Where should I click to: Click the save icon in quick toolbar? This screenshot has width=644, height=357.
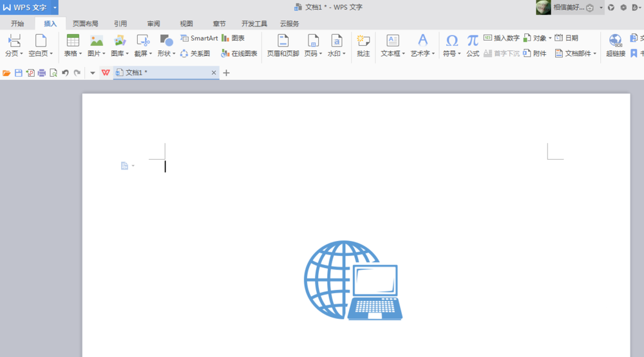coord(18,73)
